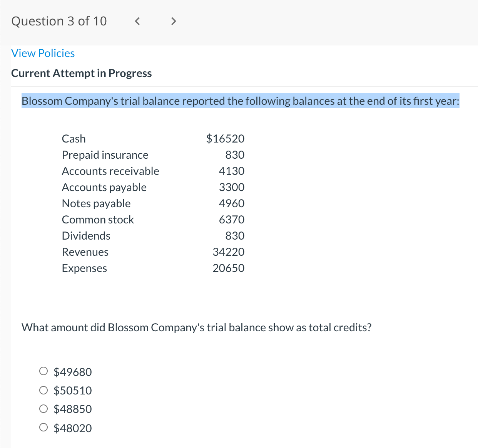Select the $48850 answer option
The height and width of the screenshot is (448, 478).
coord(43,408)
